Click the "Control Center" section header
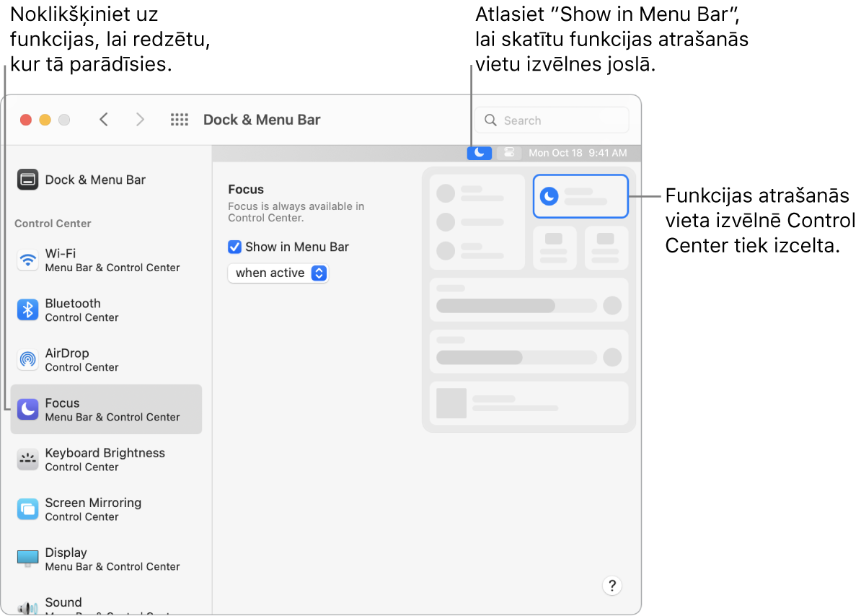This screenshot has width=861, height=616. click(x=53, y=224)
